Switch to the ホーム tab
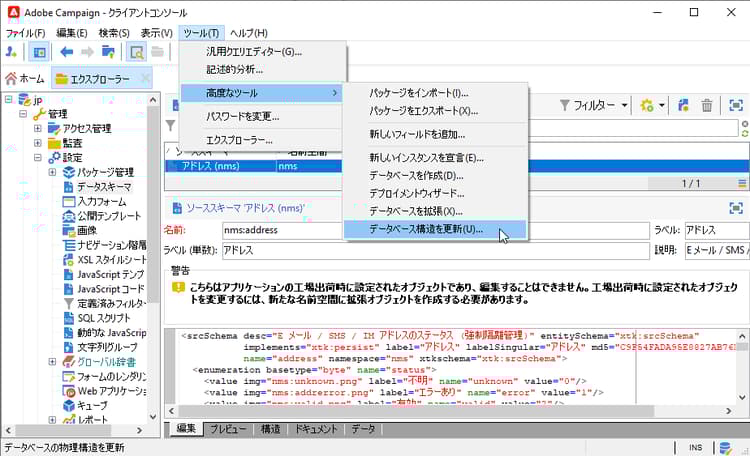 [25, 78]
